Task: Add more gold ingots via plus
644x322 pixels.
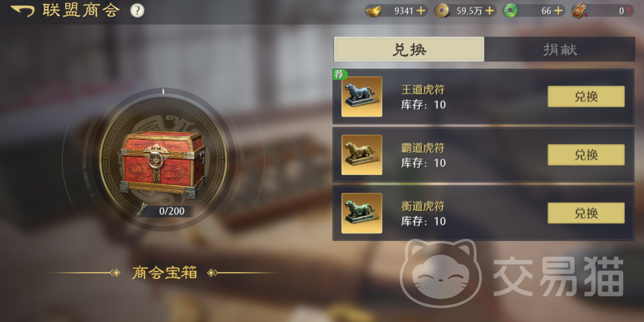Action: coord(421,10)
